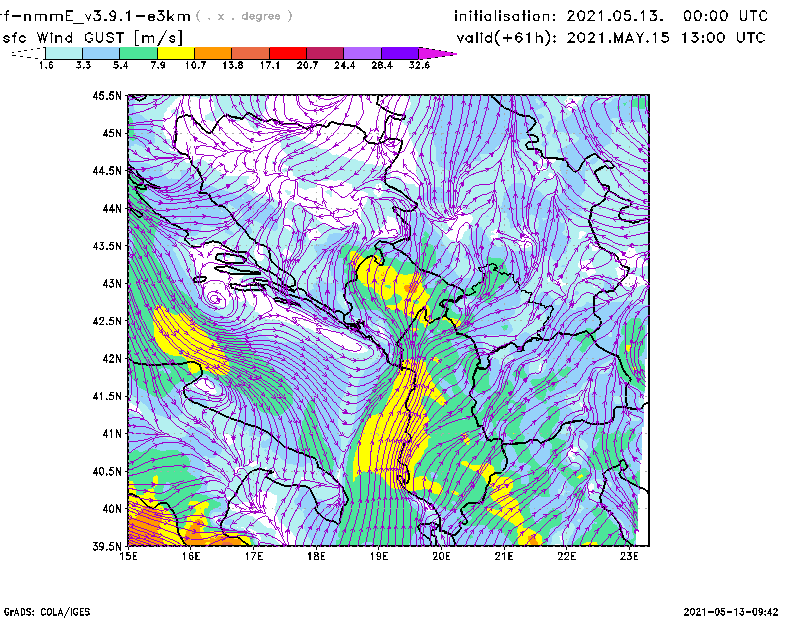
Task: Click the legend value 20.7
Action: click(307, 65)
